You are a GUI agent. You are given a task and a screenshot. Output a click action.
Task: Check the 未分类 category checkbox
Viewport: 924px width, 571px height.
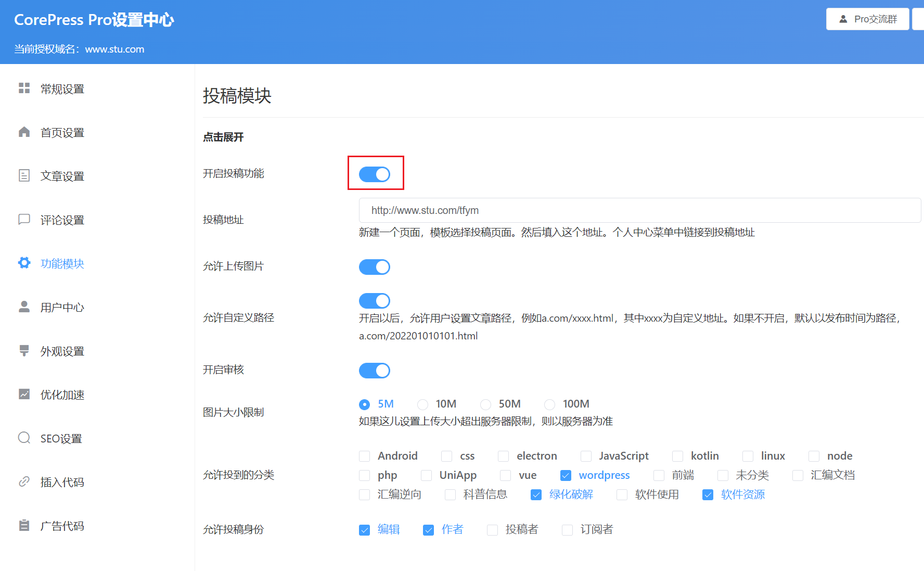723,476
